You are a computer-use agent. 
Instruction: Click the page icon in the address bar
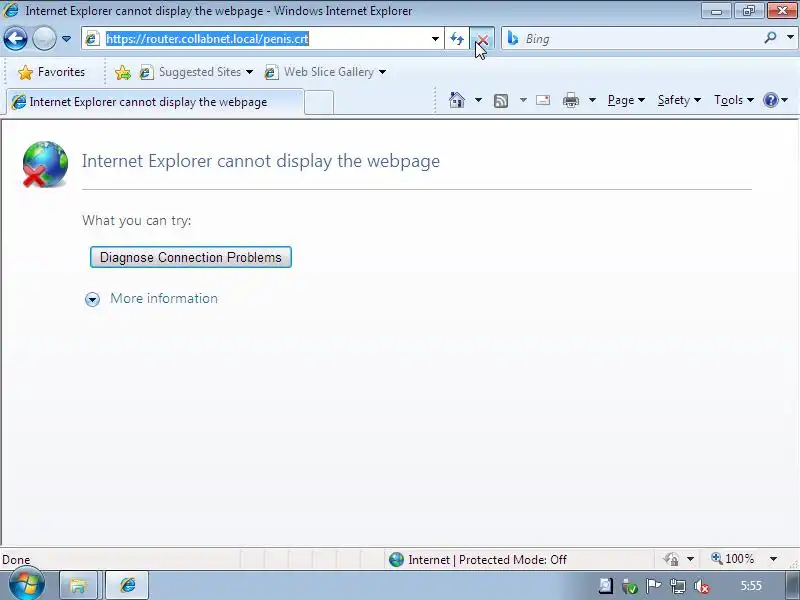[92, 39]
